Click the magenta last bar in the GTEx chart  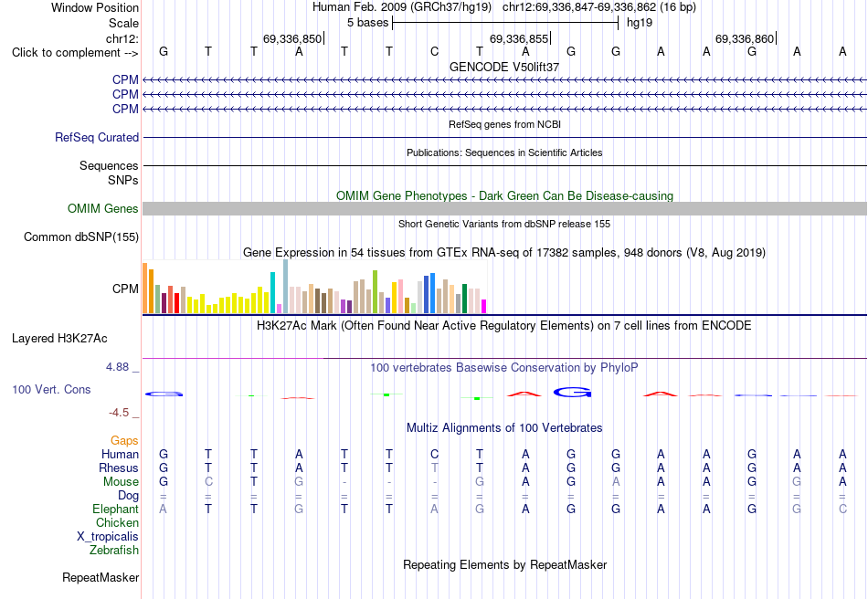tap(484, 307)
